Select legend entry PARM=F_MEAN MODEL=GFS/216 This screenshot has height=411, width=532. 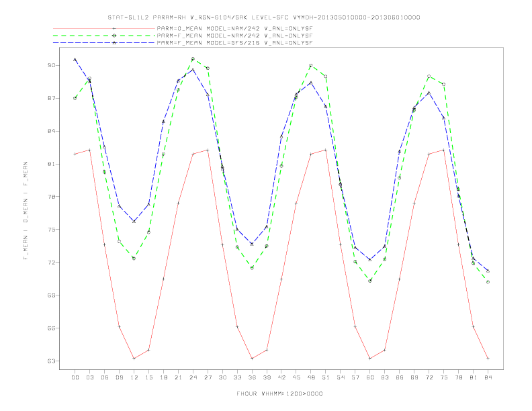pos(234,43)
